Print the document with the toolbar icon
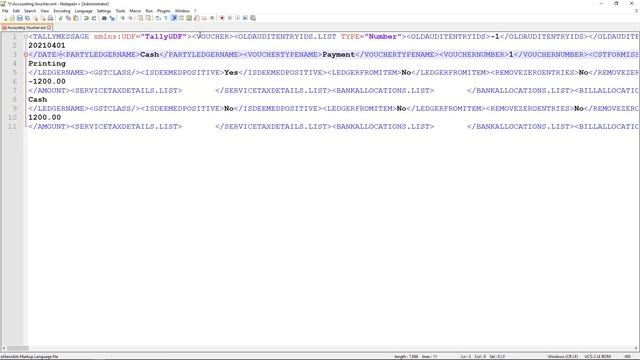The image size is (640, 360). click(x=50, y=18)
